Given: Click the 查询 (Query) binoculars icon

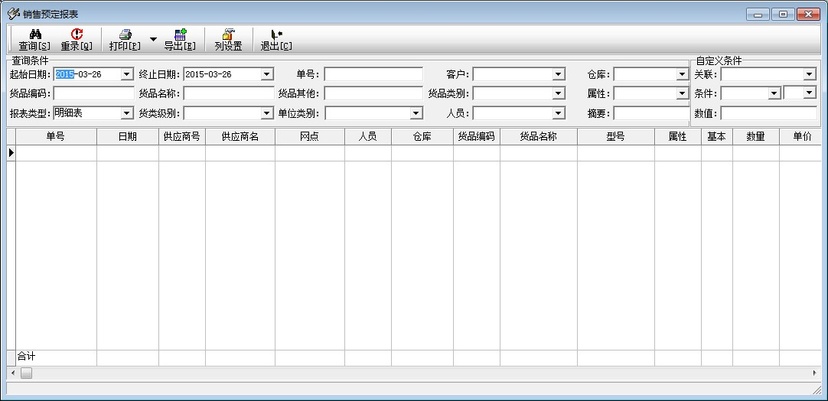Looking at the screenshot, I should [34, 35].
